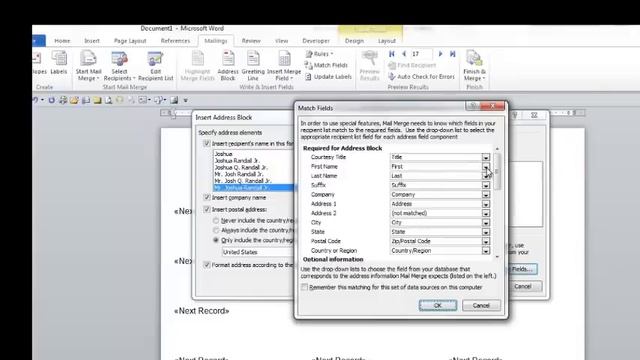The height and width of the screenshot is (360, 640).
Task: Click Match Fields in the ribbon
Action: click(x=326, y=65)
